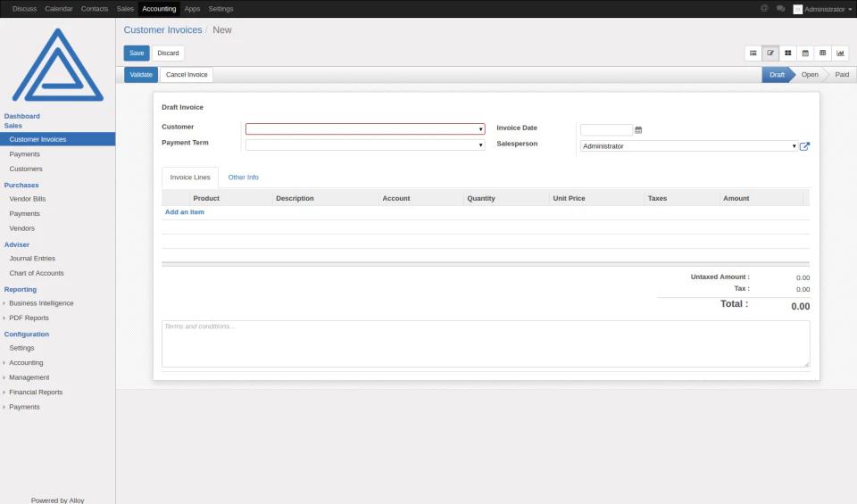Viewport: 857px width, 504px height.
Task: Click the Terms and conditions text area
Action: pyautogui.click(x=486, y=344)
